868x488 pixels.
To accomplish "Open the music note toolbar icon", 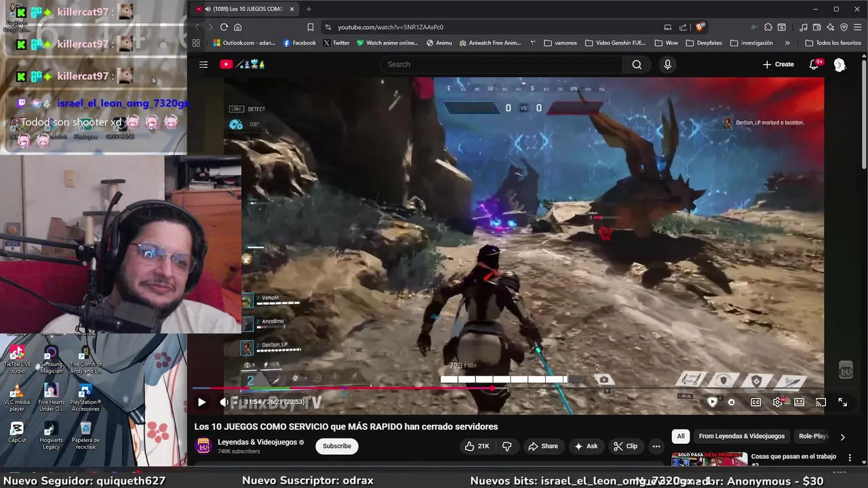I will click(x=804, y=27).
